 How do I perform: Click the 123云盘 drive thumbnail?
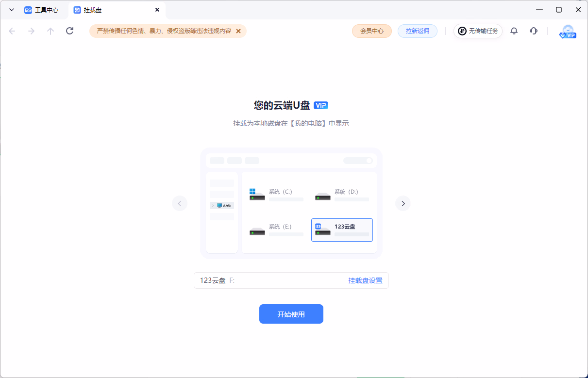[x=342, y=230]
